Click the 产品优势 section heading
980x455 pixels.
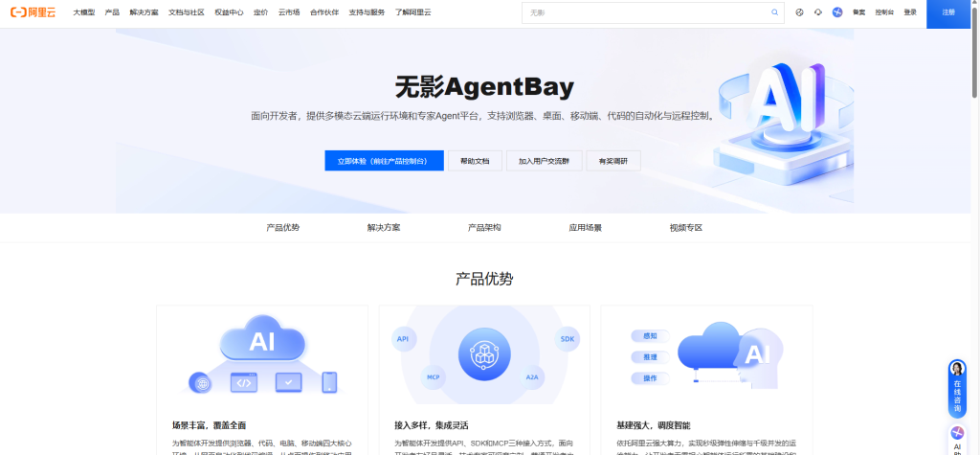pos(484,279)
